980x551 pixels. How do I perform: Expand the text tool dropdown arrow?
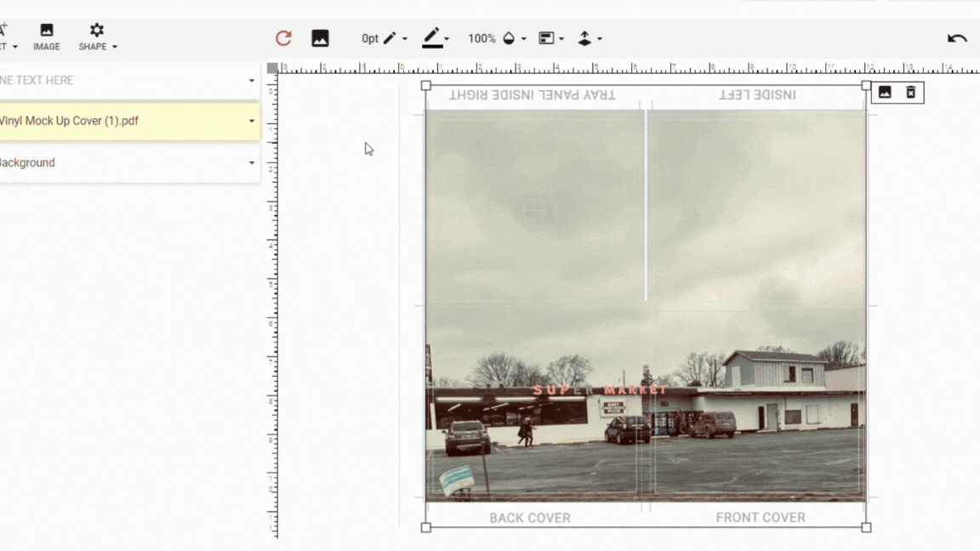(15, 47)
